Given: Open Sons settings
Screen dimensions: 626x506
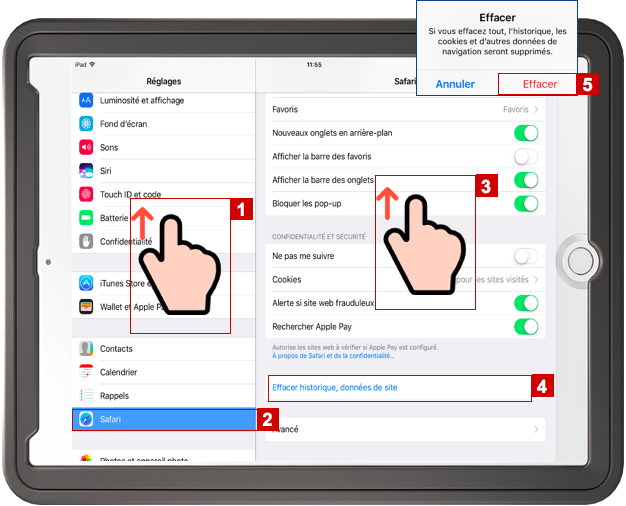Looking at the screenshot, I should [164, 147].
